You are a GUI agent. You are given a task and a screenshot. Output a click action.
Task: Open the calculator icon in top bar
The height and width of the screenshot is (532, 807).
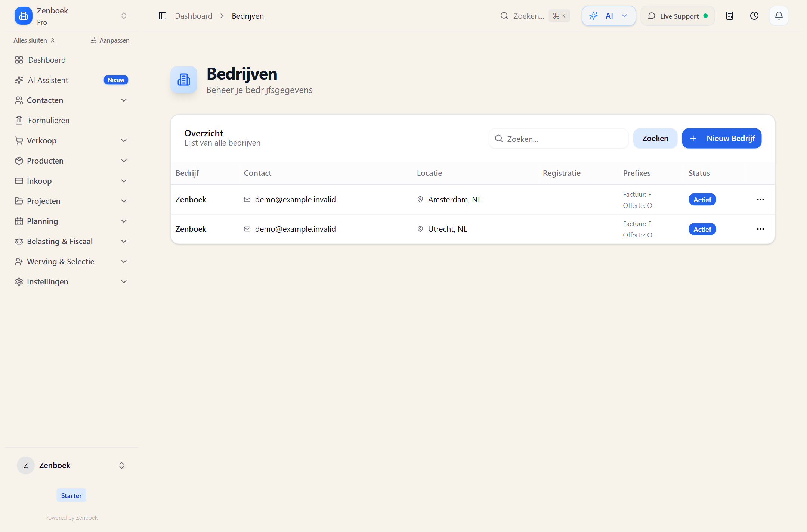point(729,16)
